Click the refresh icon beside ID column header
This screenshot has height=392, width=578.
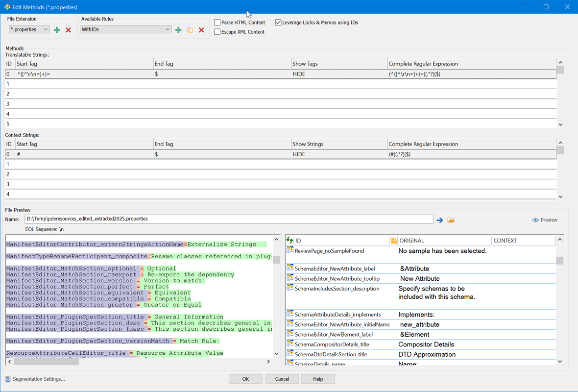(x=290, y=240)
